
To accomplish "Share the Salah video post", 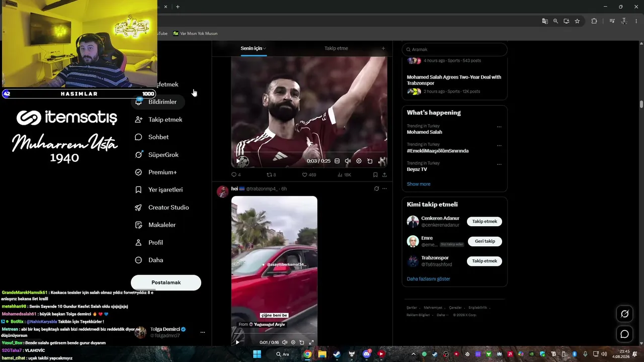I will pos(384,175).
